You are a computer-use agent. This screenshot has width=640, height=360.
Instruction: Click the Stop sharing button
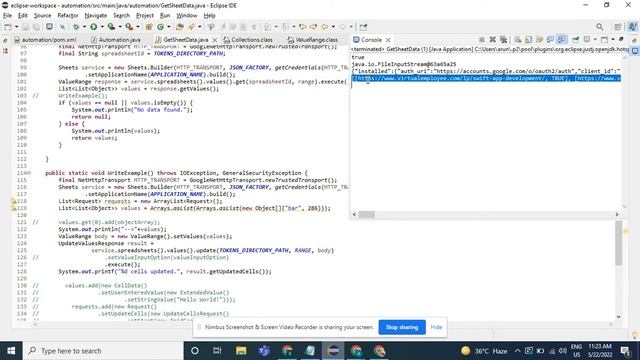[x=402, y=327]
